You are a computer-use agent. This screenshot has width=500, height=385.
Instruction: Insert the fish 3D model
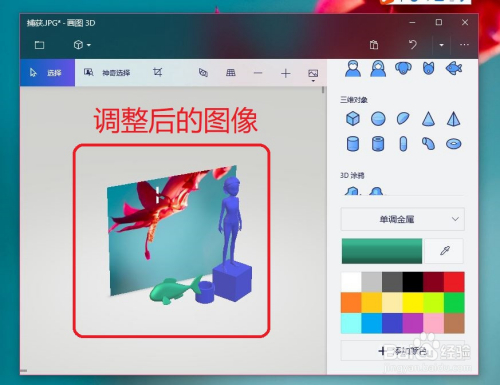pyautogui.click(x=454, y=68)
